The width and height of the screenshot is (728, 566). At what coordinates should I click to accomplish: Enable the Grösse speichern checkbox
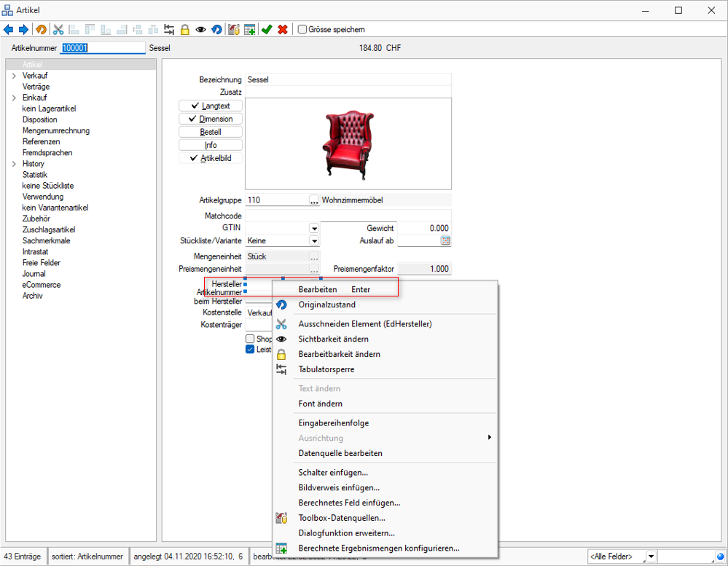[x=302, y=30]
